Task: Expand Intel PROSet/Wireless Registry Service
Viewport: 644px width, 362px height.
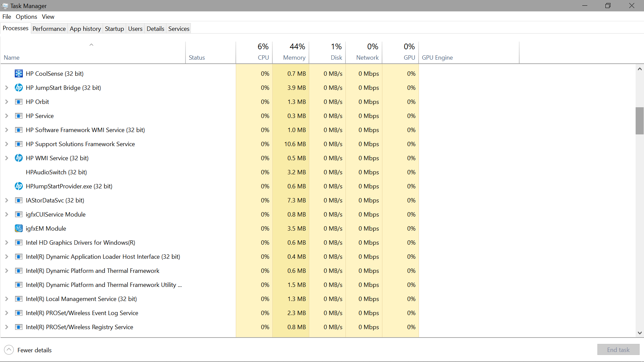Action: pos(6,327)
